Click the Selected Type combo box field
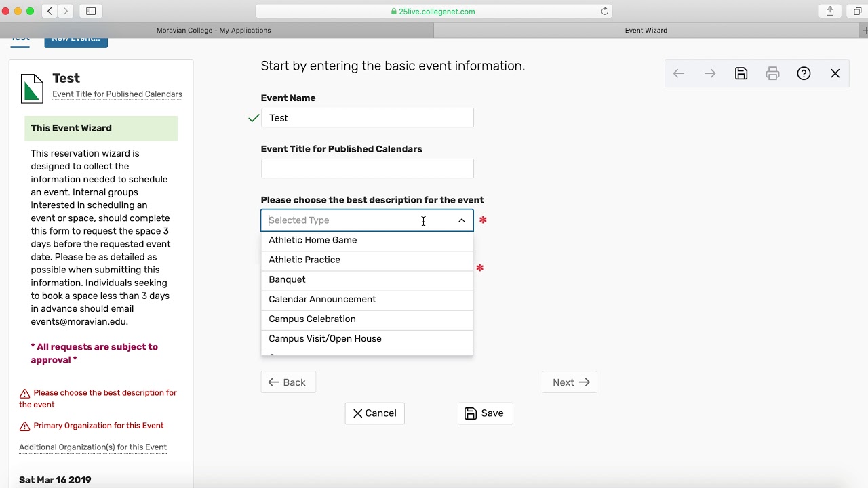 tap(367, 220)
